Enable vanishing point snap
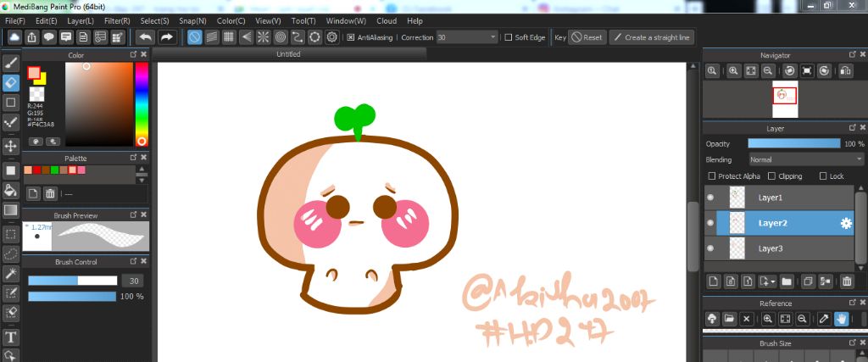The image size is (868, 362). click(246, 37)
